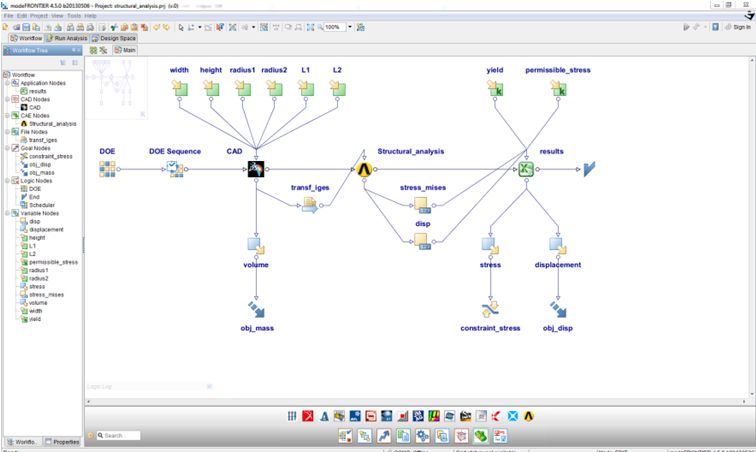Click the DOE node icon
Viewport: 756px width, 452px height.
coord(108,169)
